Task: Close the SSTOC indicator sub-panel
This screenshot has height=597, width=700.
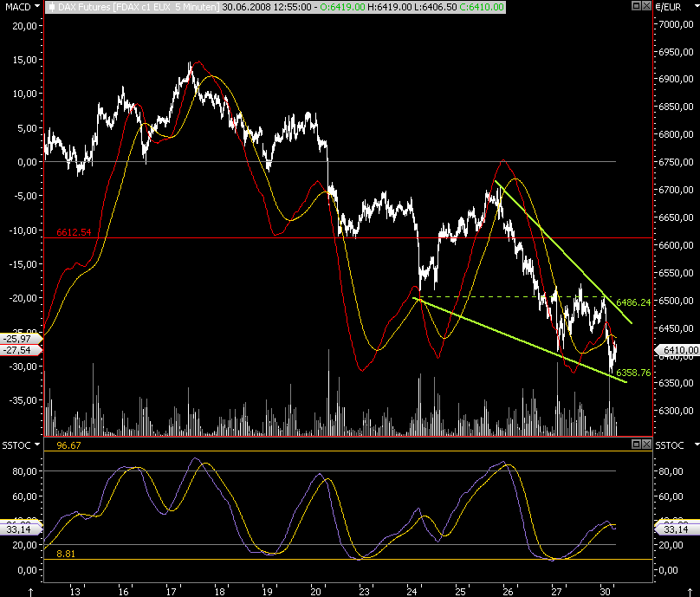Action: tap(646, 444)
